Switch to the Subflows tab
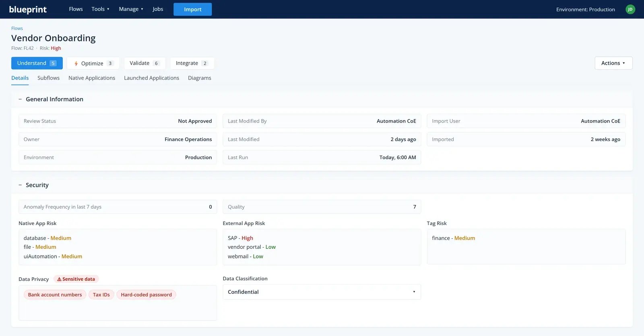644x336 pixels. pos(48,78)
